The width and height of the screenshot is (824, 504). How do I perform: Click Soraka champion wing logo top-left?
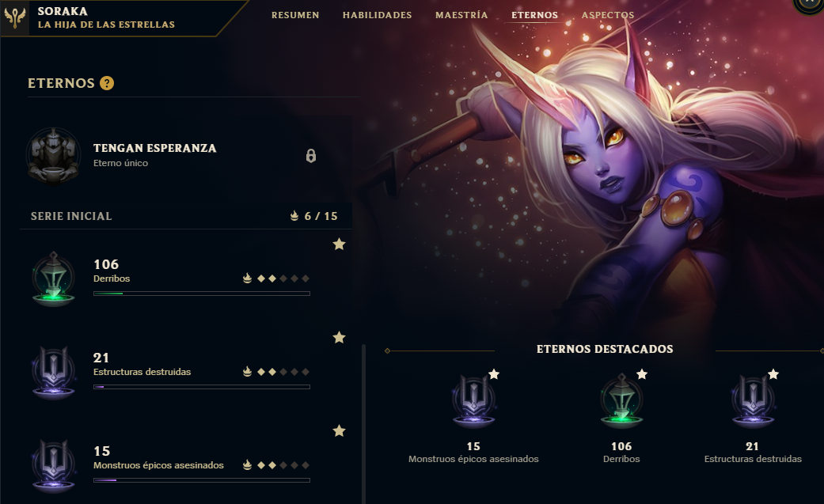click(x=15, y=17)
